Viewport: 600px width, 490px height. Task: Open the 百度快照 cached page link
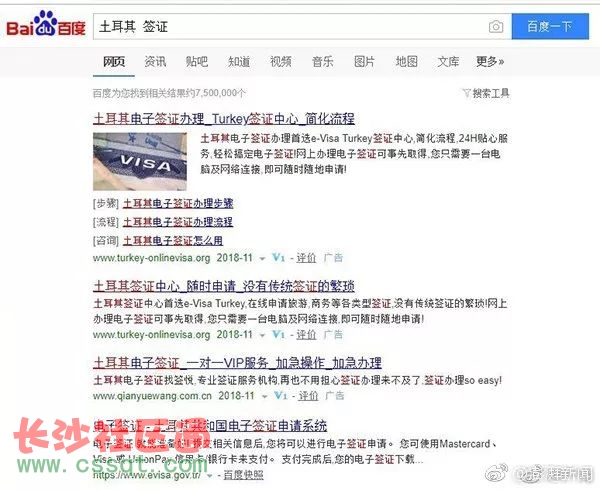[x=243, y=475]
